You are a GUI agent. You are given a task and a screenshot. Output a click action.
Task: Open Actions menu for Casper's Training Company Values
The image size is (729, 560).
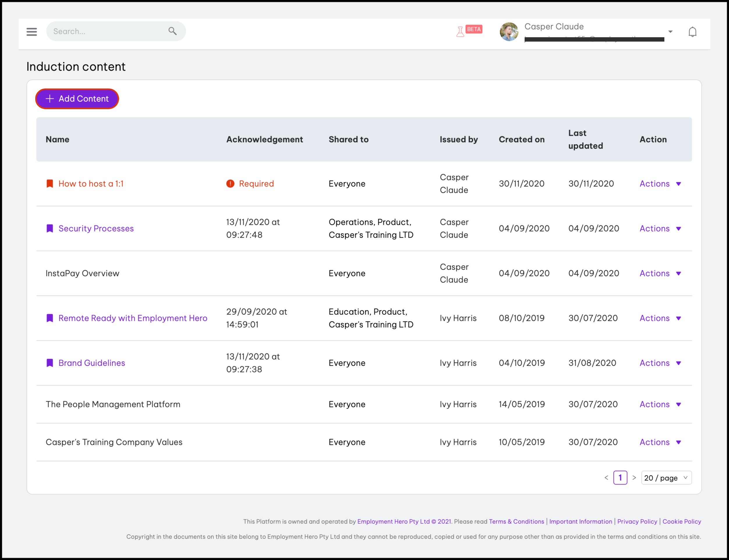click(x=660, y=442)
